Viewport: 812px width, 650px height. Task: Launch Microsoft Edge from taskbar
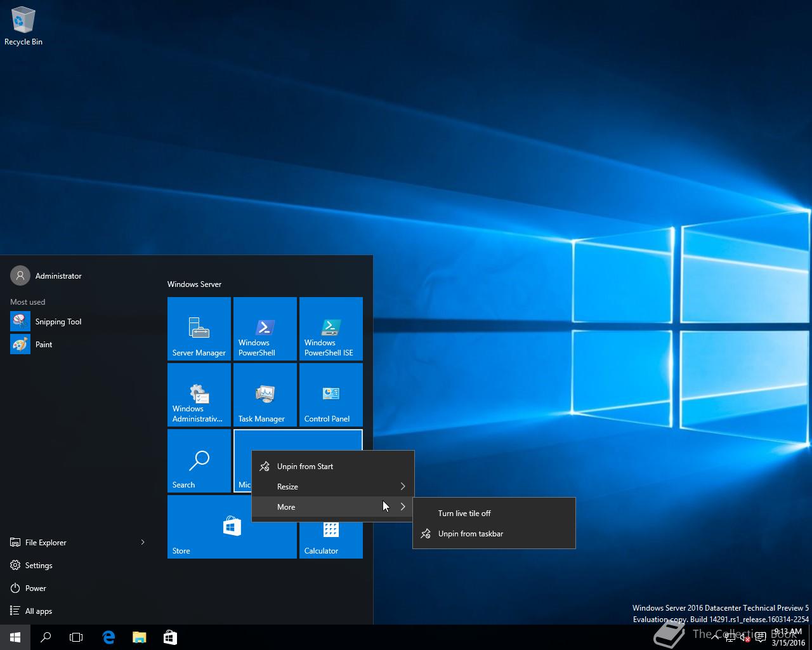(x=108, y=637)
